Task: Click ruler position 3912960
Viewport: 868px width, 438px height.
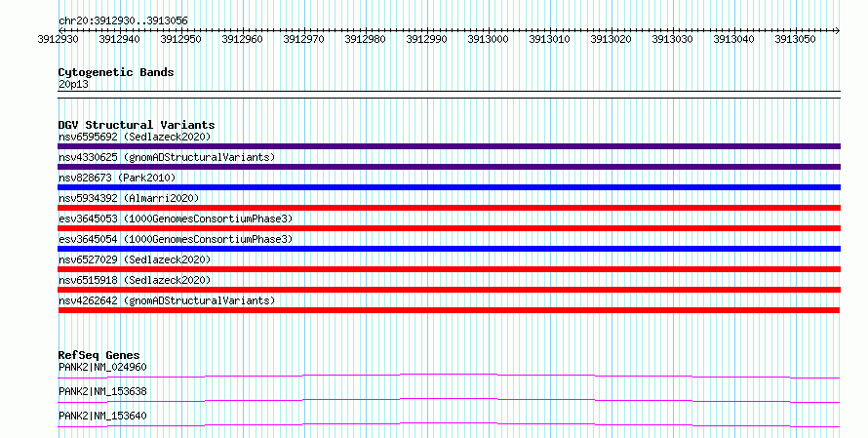Action: coord(243,39)
